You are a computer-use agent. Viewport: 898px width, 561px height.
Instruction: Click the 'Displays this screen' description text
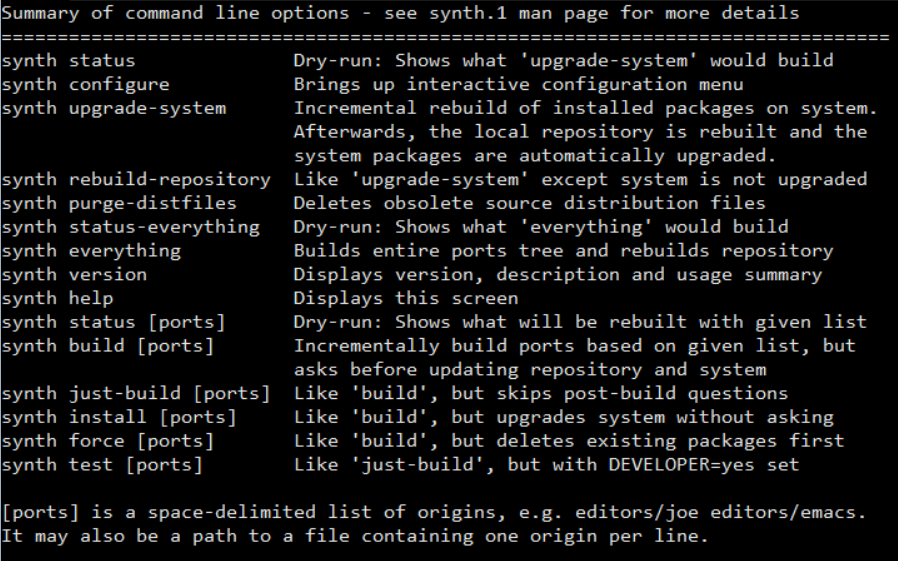tap(406, 298)
